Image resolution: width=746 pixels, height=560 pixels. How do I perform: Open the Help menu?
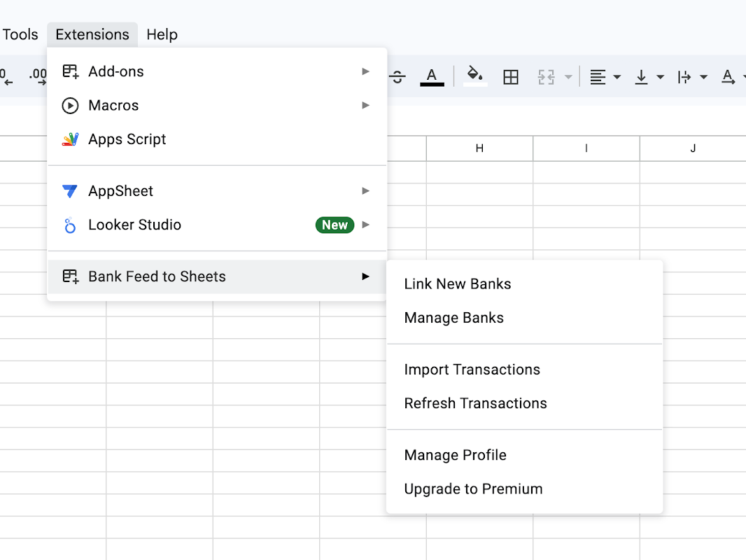pos(162,35)
